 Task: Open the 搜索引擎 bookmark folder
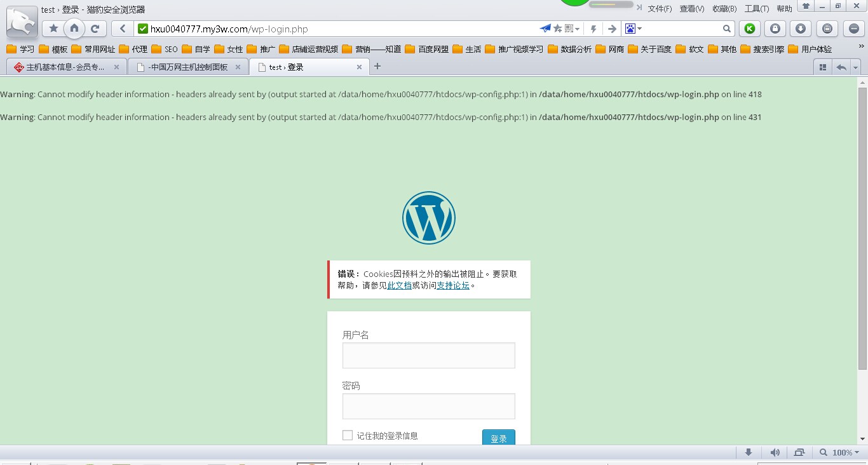(762, 49)
